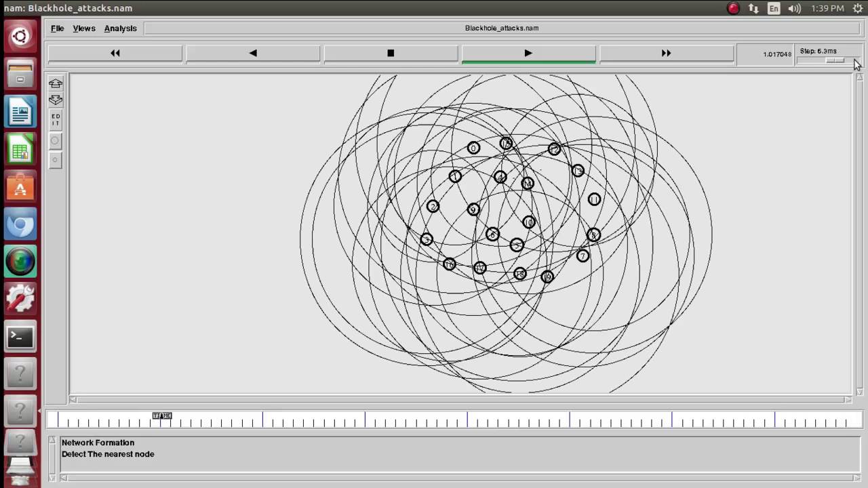The image size is (868, 488).
Task: Click the canvas horizontal scrollbar
Action: [x=460, y=399]
